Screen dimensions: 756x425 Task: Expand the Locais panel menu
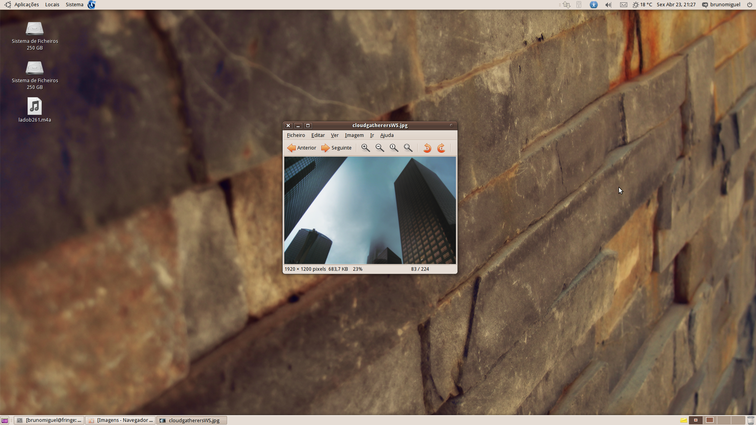[52, 5]
